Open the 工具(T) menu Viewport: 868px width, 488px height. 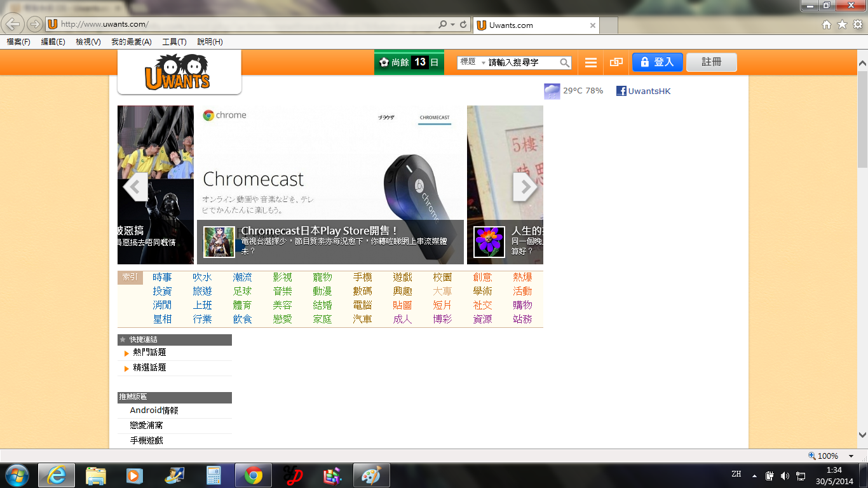pos(174,42)
